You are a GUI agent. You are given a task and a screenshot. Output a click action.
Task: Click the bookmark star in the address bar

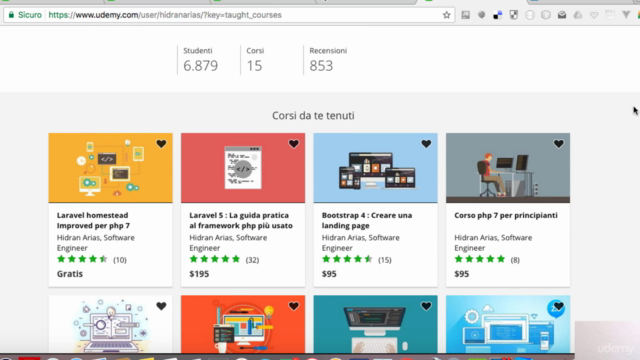(x=447, y=15)
